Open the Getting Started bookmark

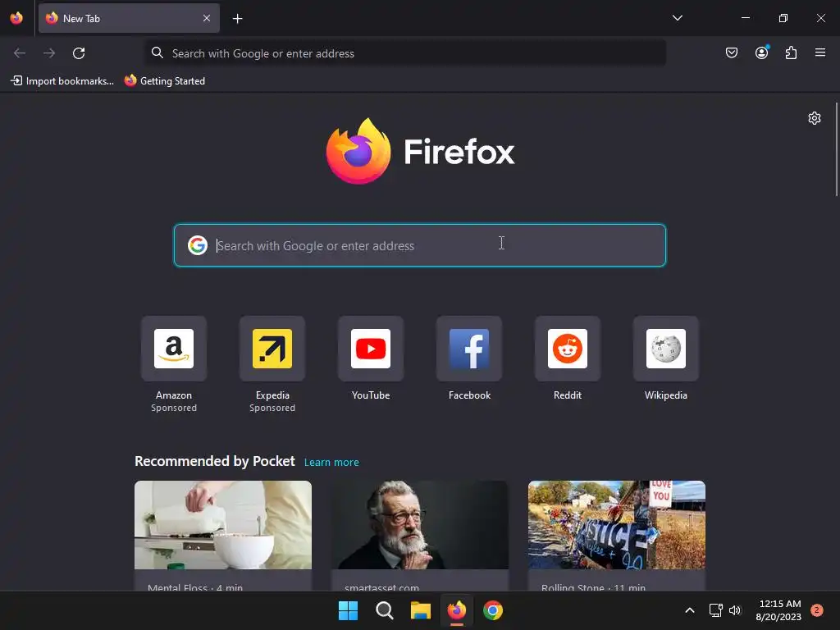165,81
